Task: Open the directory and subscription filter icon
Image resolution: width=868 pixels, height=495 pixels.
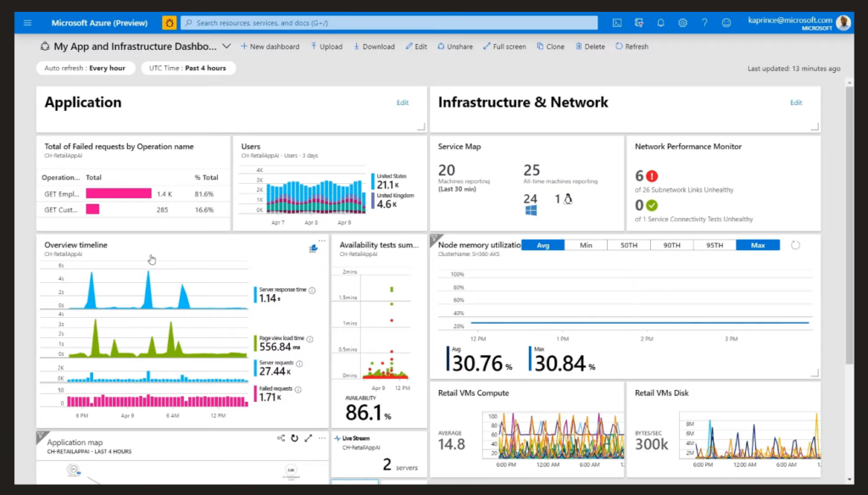Action: pyautogui.click(x=639, y=23)
